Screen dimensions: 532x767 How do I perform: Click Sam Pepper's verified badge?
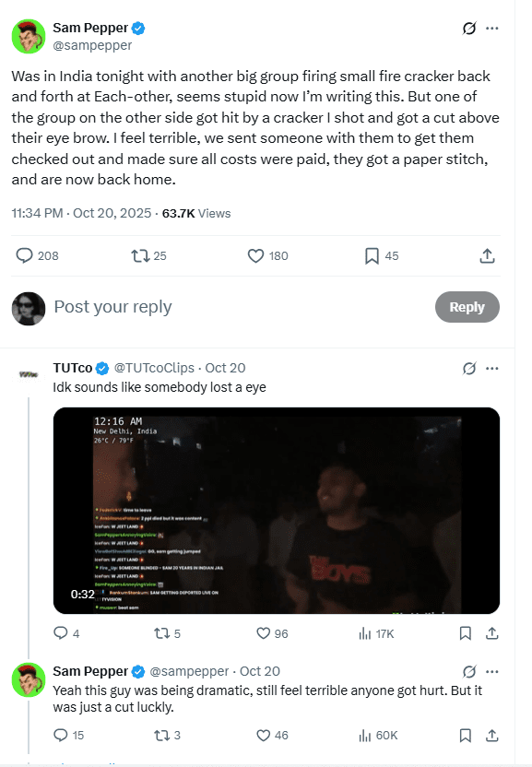click(136, 28)
